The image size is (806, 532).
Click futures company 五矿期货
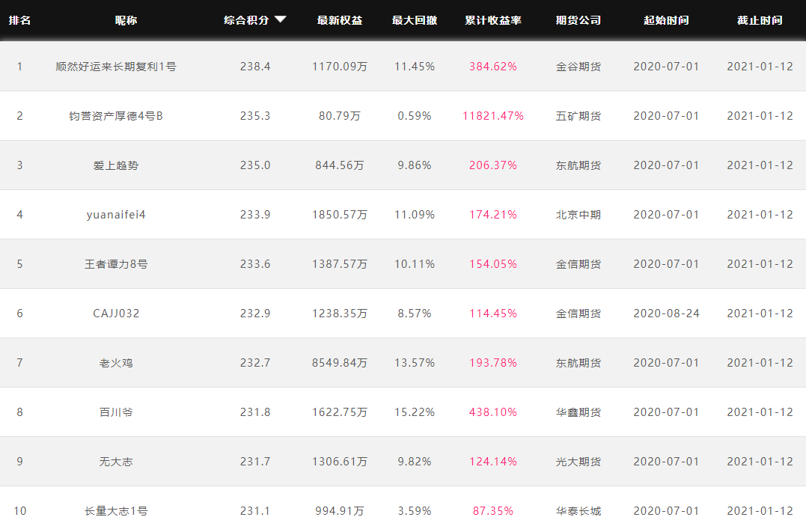578,116
